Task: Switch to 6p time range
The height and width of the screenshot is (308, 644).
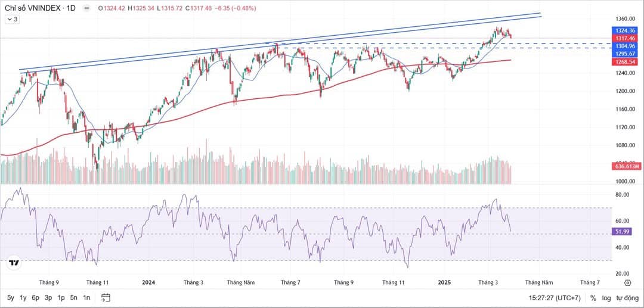Action: (x=36, y=297)
